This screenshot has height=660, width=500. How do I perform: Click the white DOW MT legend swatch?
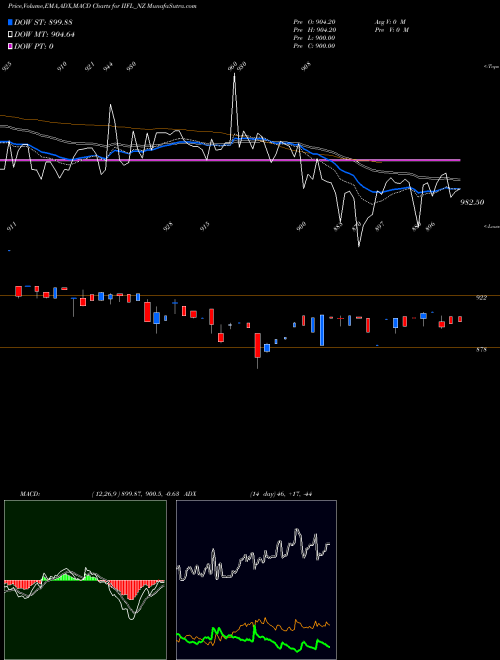tap(10, 35)
